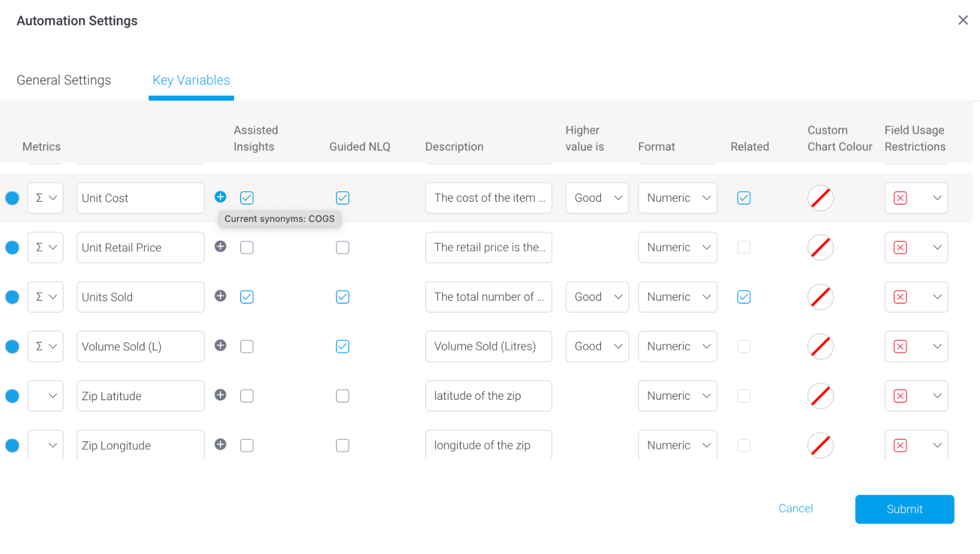Uncheck Guided NLQ for Unit Cost

point(343,198)
